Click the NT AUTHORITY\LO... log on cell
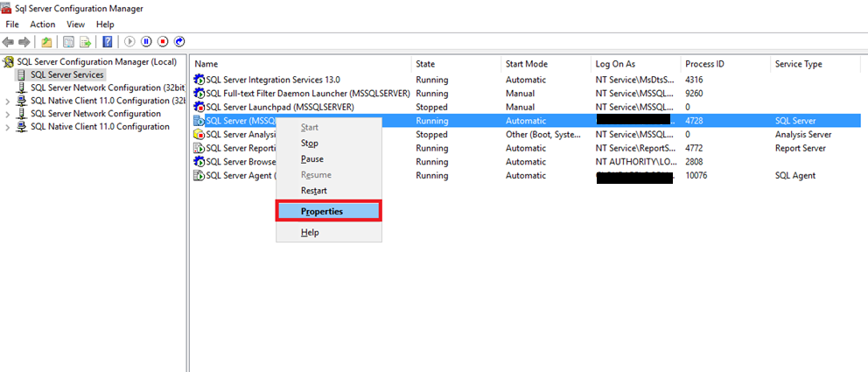The image size is (868, 372). [x=635, y=162]
